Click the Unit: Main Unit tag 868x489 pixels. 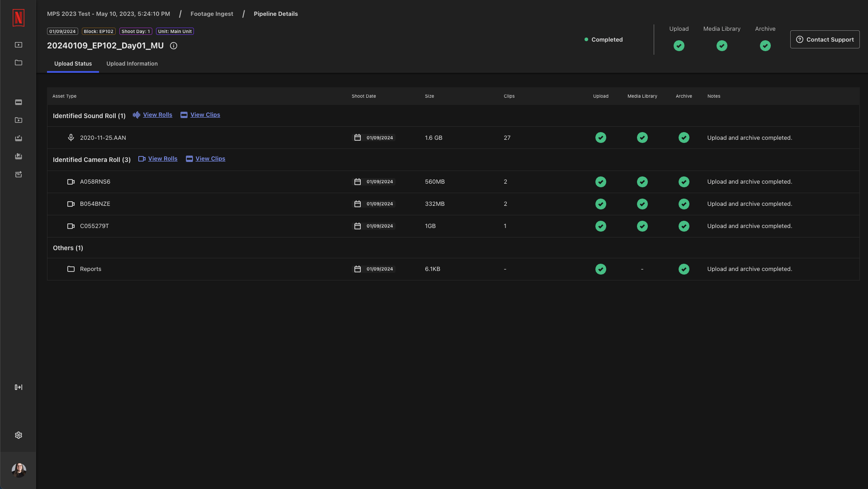[x=175, y=31]
